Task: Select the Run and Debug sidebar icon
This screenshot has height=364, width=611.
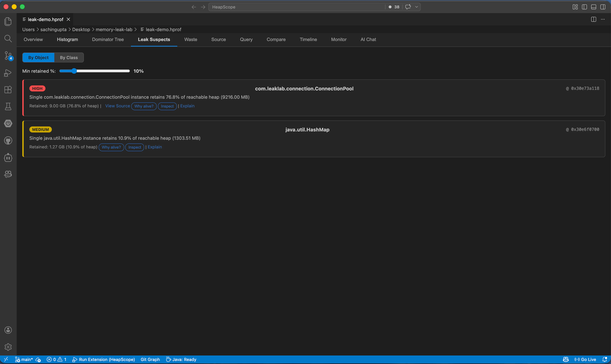Action: pyautogui.click(x=8, y=73)
